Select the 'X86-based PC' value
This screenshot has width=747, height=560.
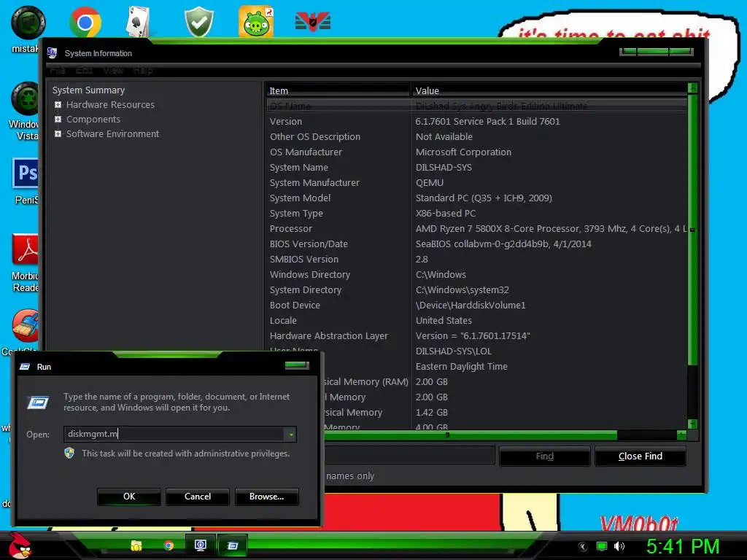coord(446,214)
